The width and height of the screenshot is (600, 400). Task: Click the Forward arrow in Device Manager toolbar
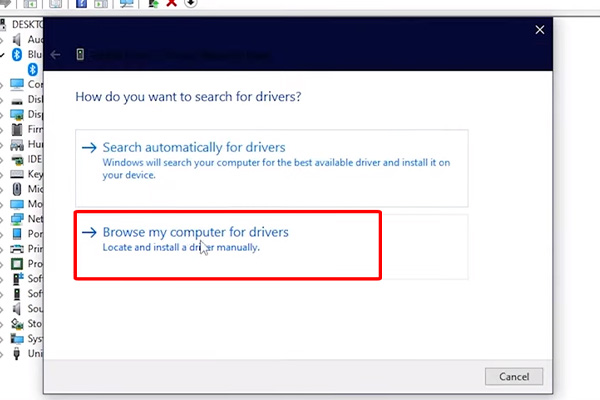pos(5,3)
